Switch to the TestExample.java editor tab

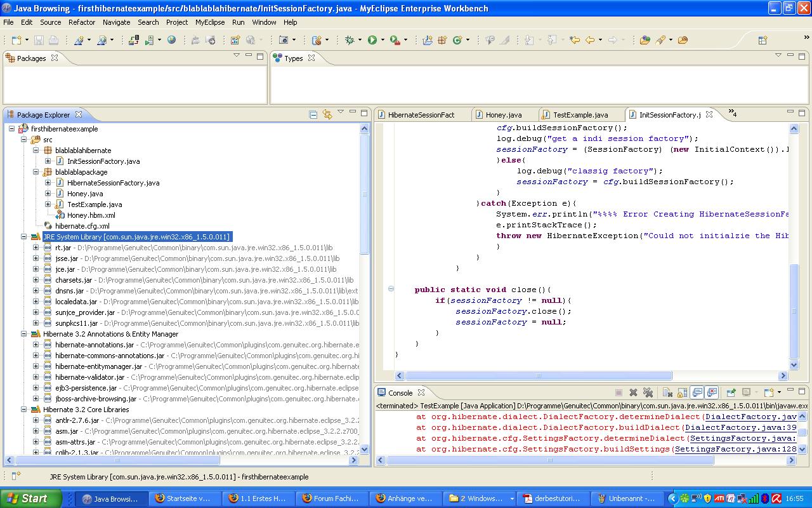pyautogui.click(x=580, y=115)
